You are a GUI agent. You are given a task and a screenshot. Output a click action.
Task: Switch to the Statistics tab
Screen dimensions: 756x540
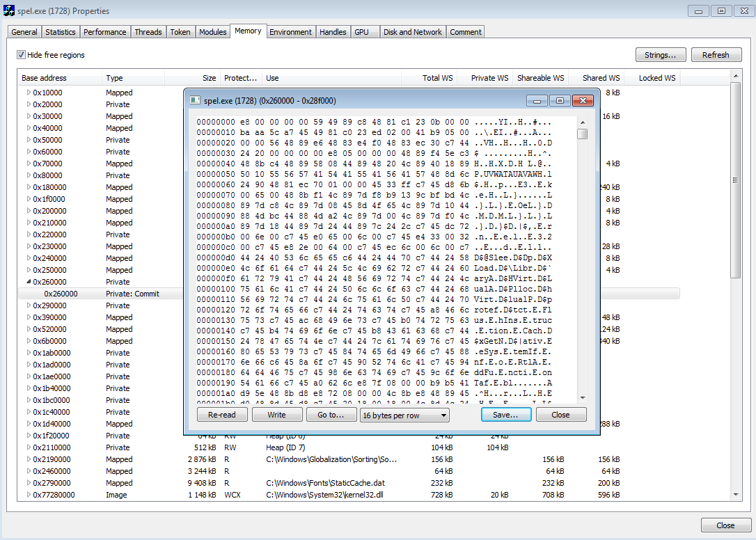click(x=61, y=32)
